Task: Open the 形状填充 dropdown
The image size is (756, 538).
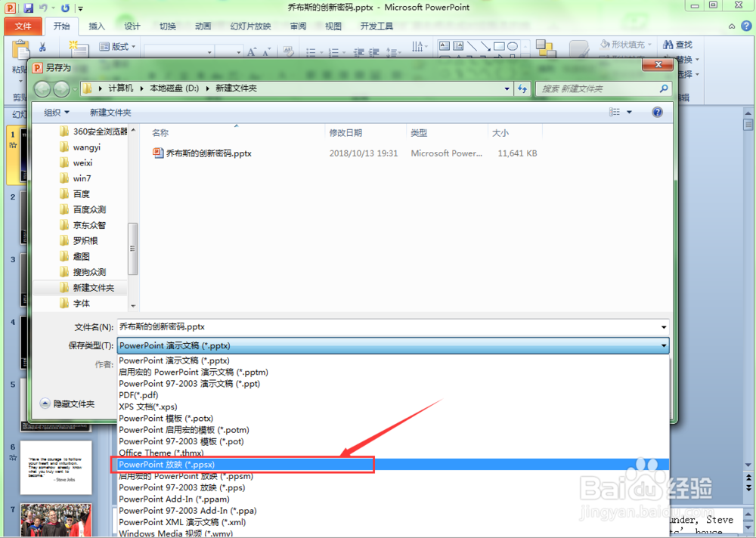Action: pyautogui.click(x=626, y=45)
